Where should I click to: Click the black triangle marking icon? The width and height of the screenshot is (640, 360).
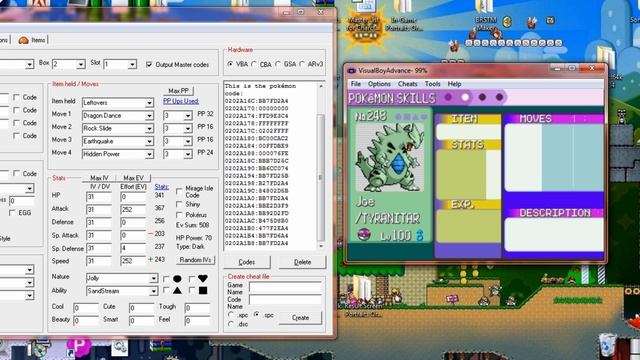[177, 291]
